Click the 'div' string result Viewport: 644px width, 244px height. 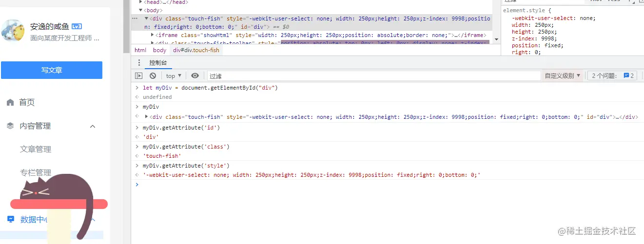(x=150, y=137)
